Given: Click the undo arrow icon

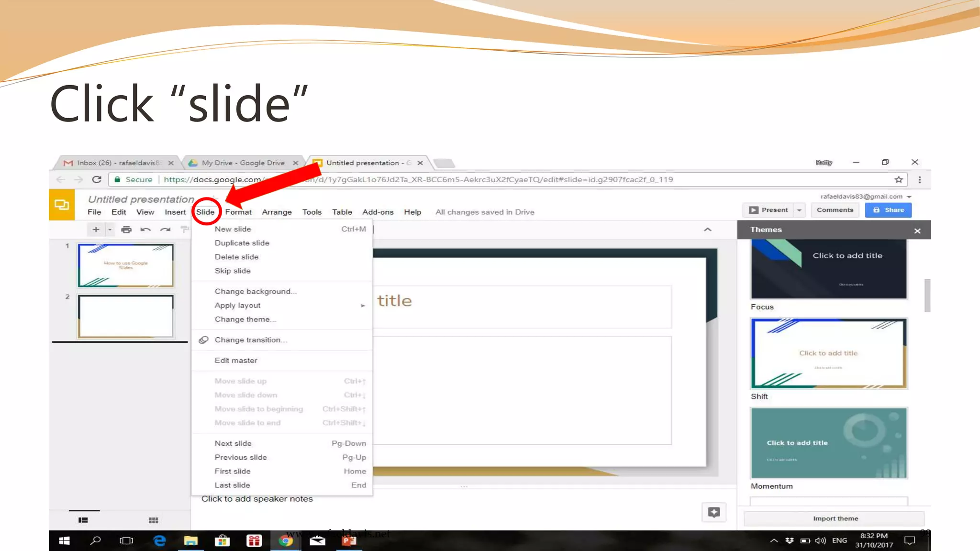Looking at the screenshot, I should (x=145, y=230).
